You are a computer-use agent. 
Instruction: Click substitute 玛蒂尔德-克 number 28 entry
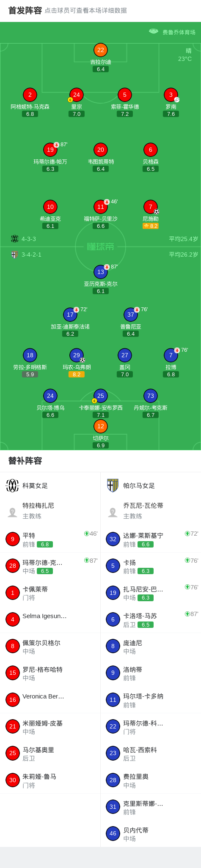50,566
